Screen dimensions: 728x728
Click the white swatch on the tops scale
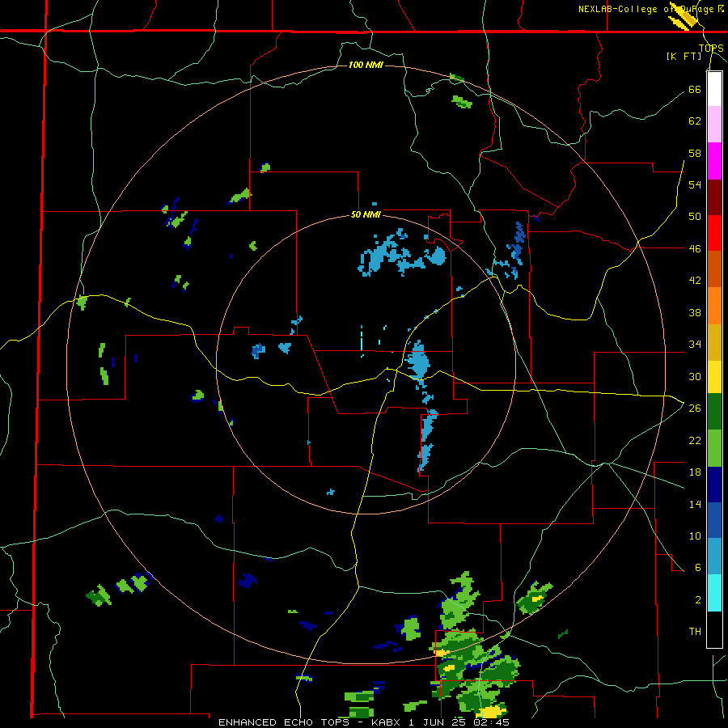tap(714, 89)
